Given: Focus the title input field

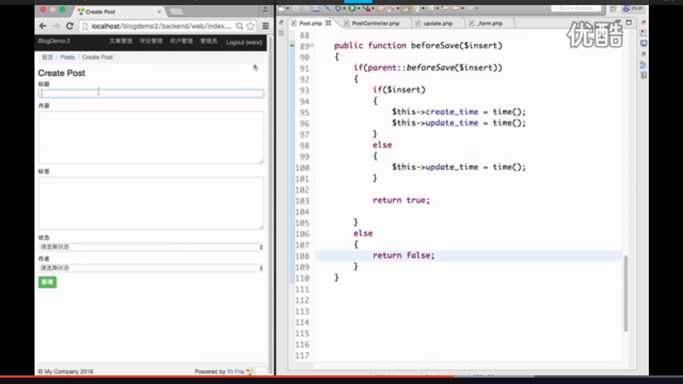Looking at the screenshot, I should [x=151, y=93].
